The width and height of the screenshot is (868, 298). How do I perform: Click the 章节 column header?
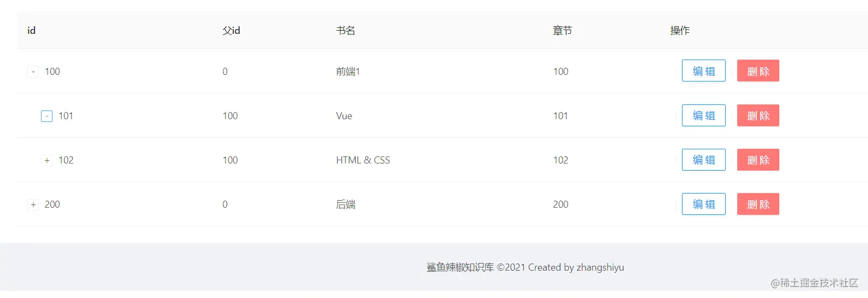click(562, 31)
